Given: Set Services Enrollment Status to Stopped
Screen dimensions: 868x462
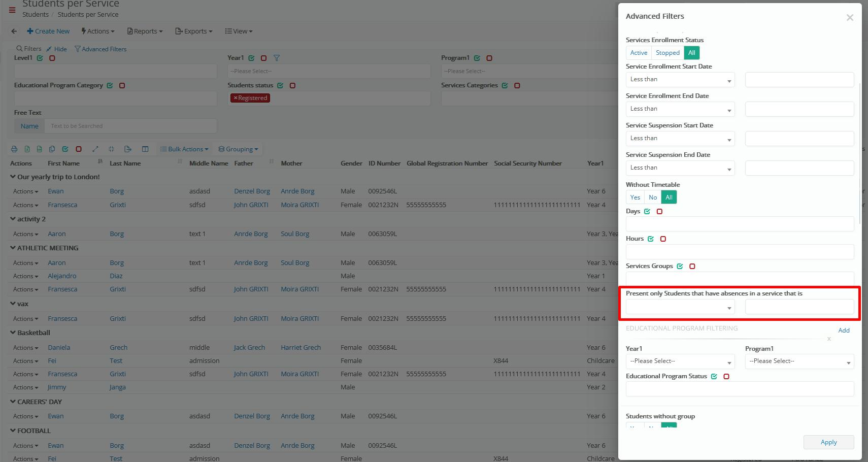Looking at the screenshot, I should click(x=667, y=53).
